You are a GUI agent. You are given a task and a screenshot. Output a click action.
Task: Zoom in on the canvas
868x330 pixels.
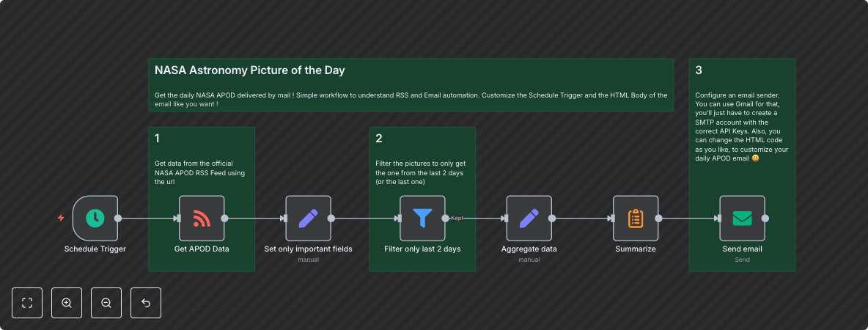(67, 303)
